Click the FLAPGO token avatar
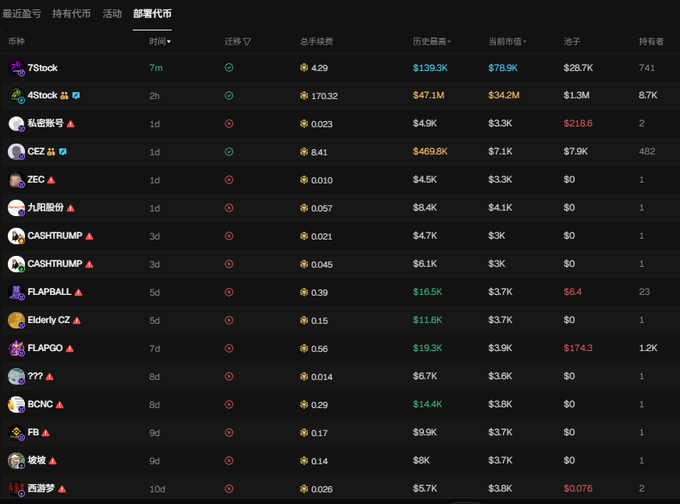The image size is (680, 504). [16, 348]
